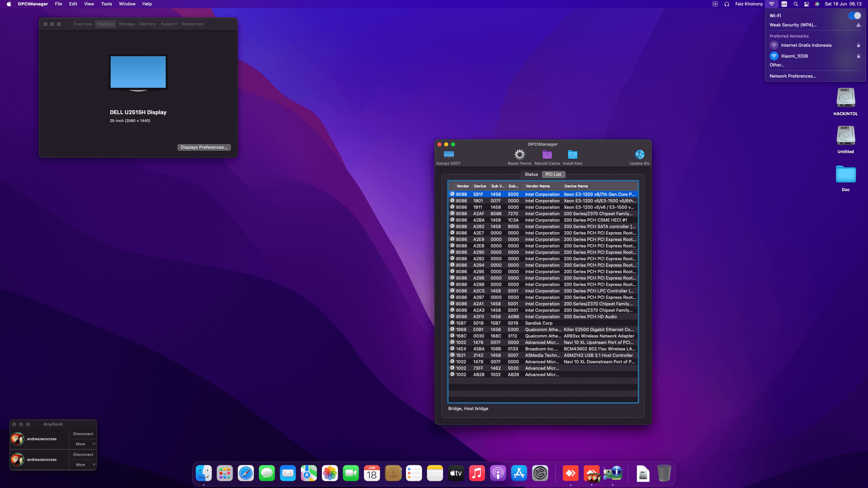Open Reminders in the Dock
Viewport: 868px width, 488px height.
414,473
